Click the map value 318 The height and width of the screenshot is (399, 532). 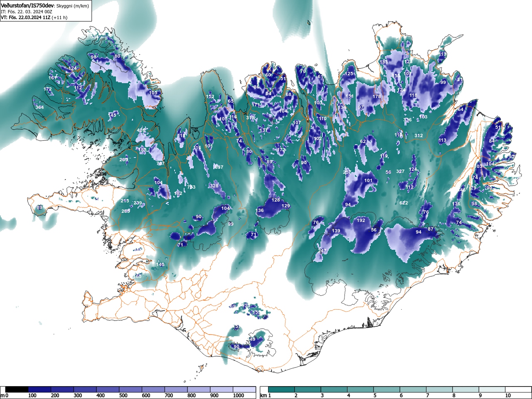pos(250,118)
